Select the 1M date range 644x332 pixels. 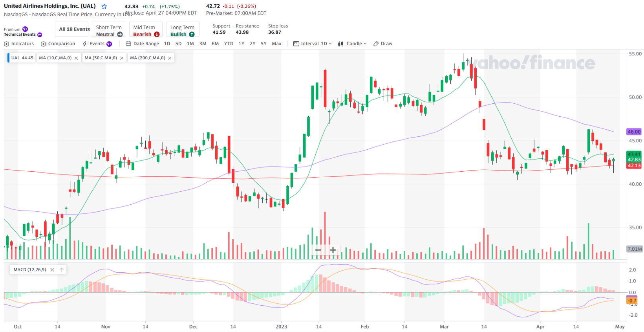click(x=190, y=44)
